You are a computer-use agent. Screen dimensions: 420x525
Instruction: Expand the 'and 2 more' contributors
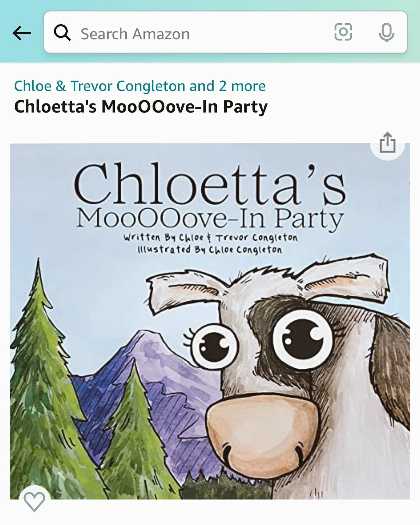click(x=228, y=86)
